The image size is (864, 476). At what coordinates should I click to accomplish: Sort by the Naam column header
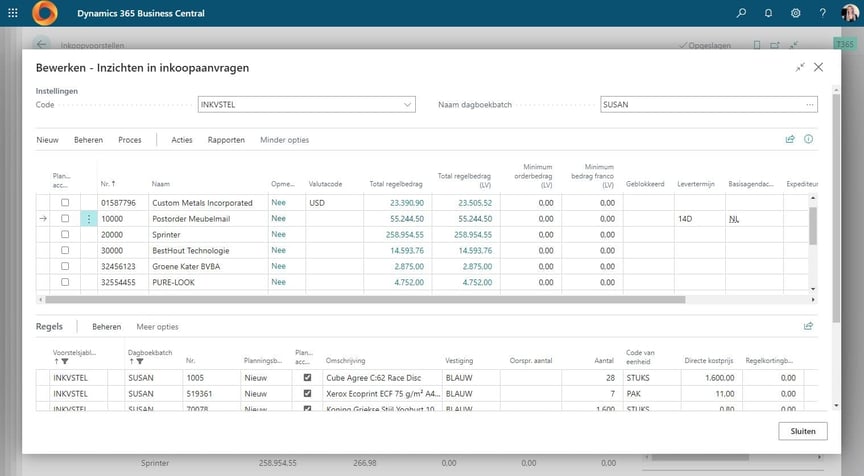click(161, 184)
